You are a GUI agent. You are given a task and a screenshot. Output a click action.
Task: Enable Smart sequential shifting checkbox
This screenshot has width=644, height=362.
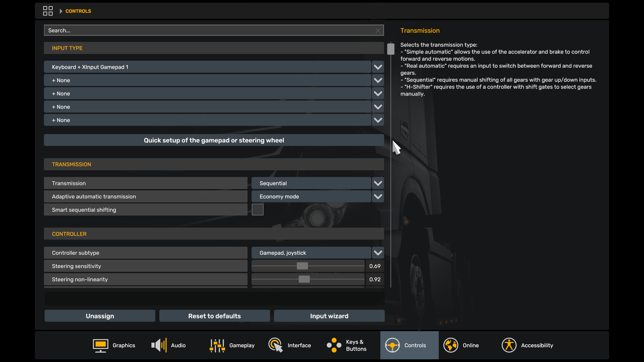point(257,210)
